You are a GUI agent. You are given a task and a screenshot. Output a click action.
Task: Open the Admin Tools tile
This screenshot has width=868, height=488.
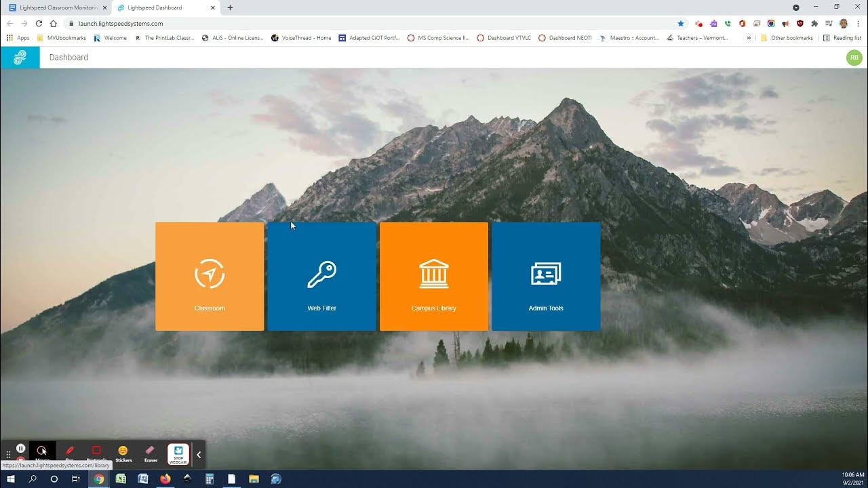[546, 277]
